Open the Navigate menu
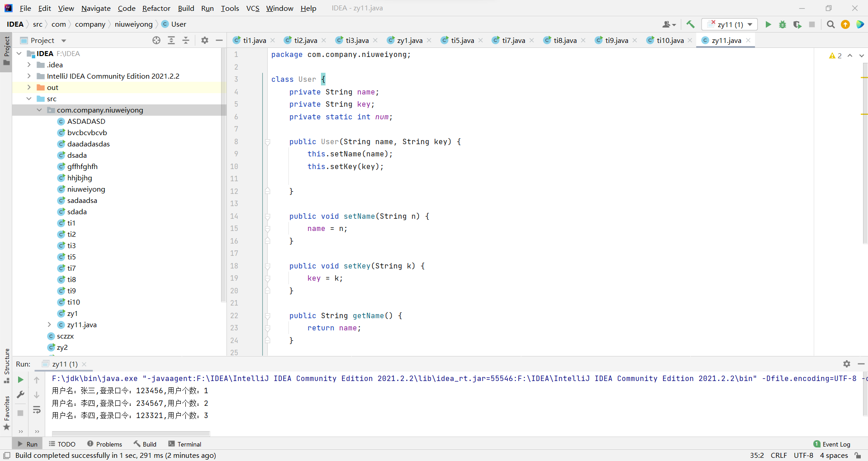Screen dimensions: 868x461 click(96, 8)
